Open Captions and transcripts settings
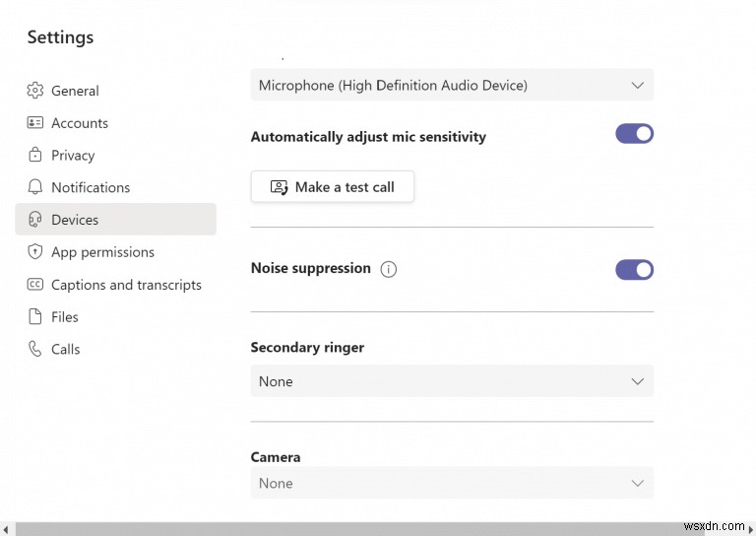 click(x=116, y=285)
